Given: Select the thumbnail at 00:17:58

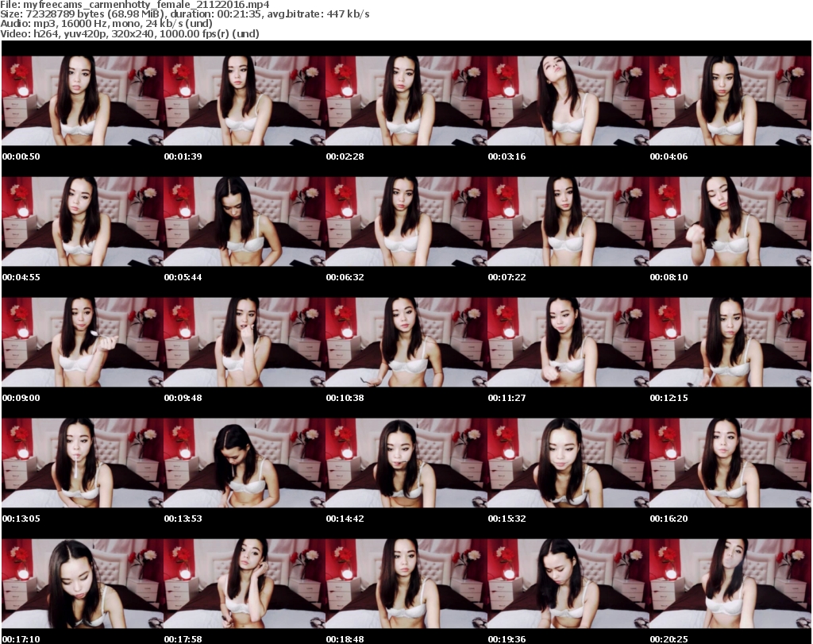Looking at the screenshot, I should click(245, 584).
